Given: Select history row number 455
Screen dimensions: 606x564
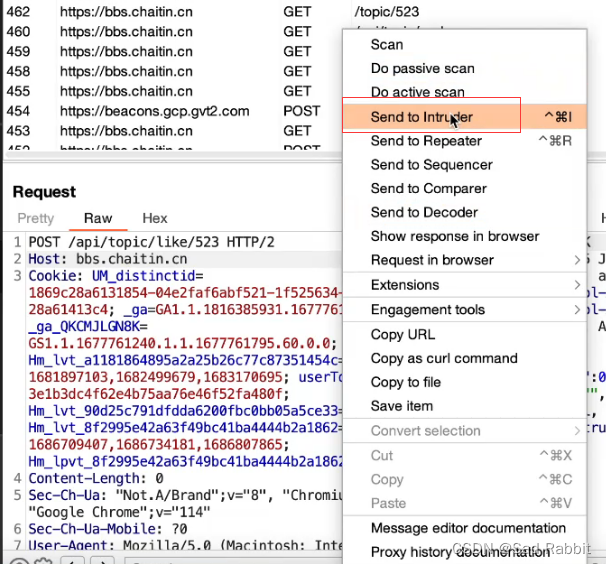Looking at the screenshot, I should 174,91.
